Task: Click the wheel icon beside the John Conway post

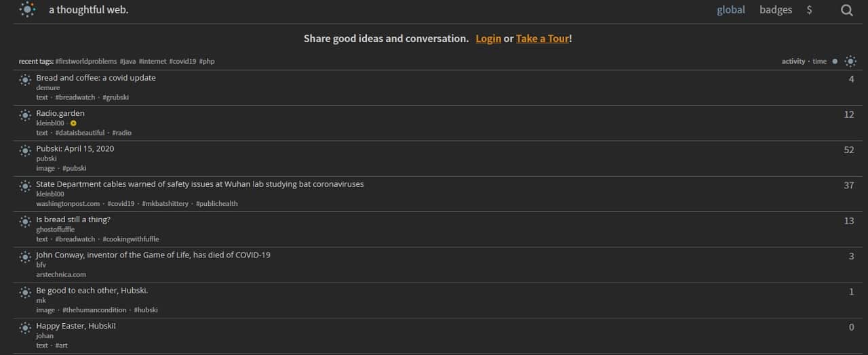Action: (x=25, y=257)
